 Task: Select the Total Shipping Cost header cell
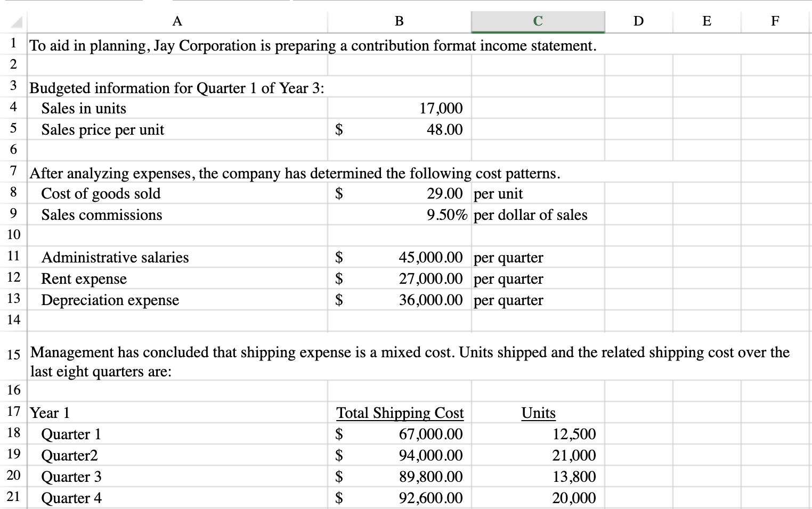click(399, 413)
